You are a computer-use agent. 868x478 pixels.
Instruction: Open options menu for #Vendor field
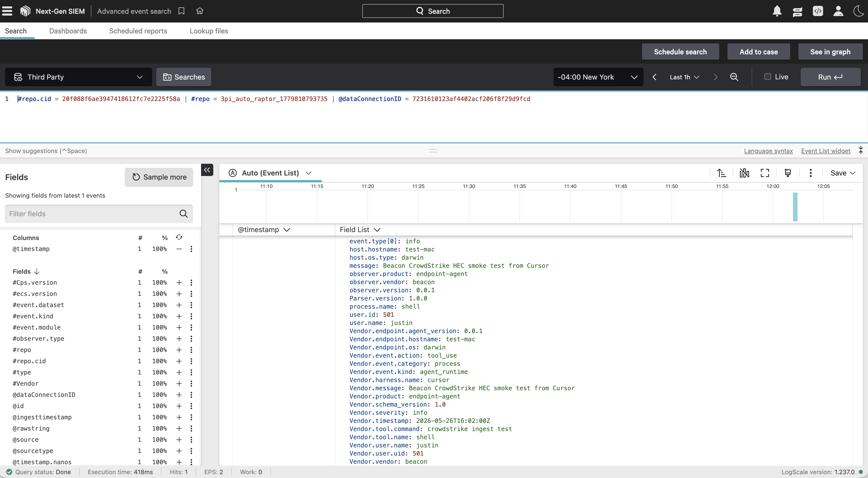(191, 384)
